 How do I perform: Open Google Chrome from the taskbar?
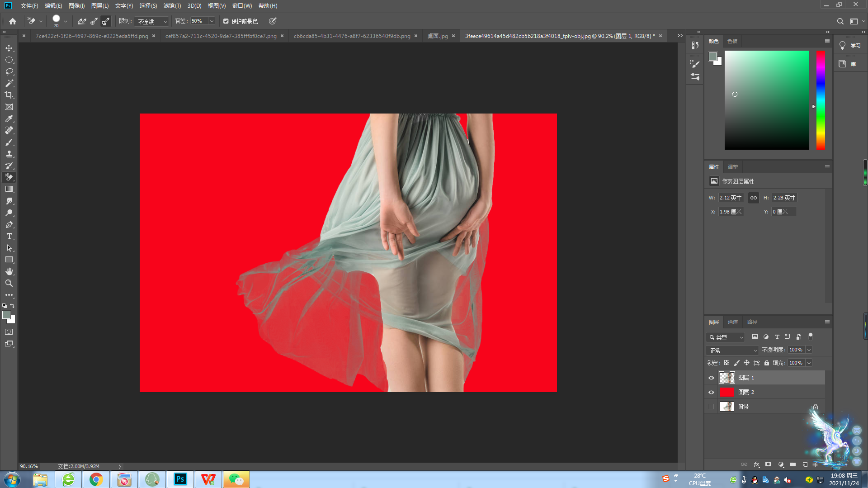click(x=96, y=479)
